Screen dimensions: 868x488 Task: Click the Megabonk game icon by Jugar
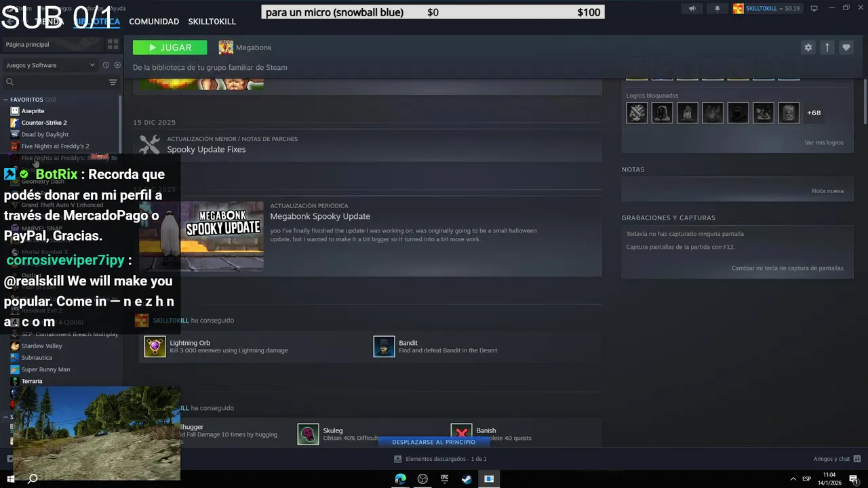click(x=226, y=47)
